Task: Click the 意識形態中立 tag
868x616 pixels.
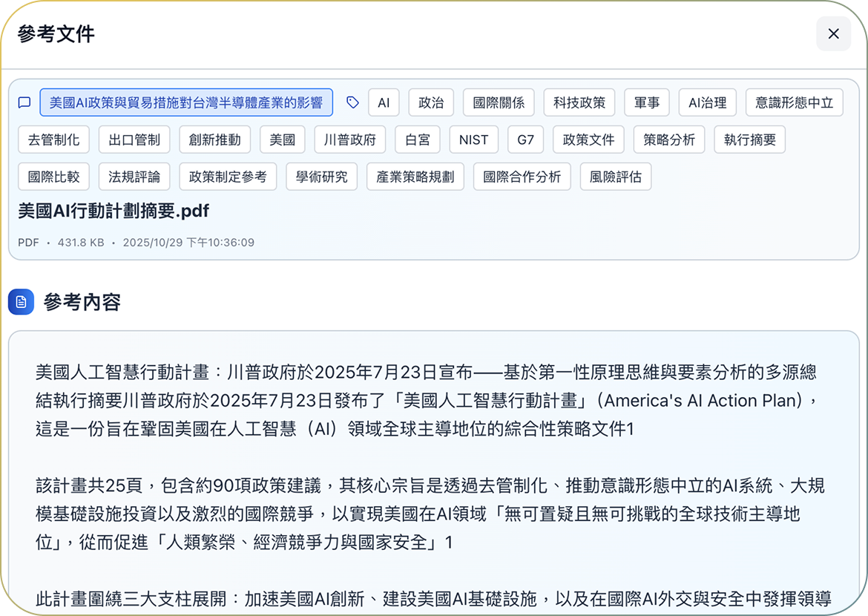Action: coord(795,102)
